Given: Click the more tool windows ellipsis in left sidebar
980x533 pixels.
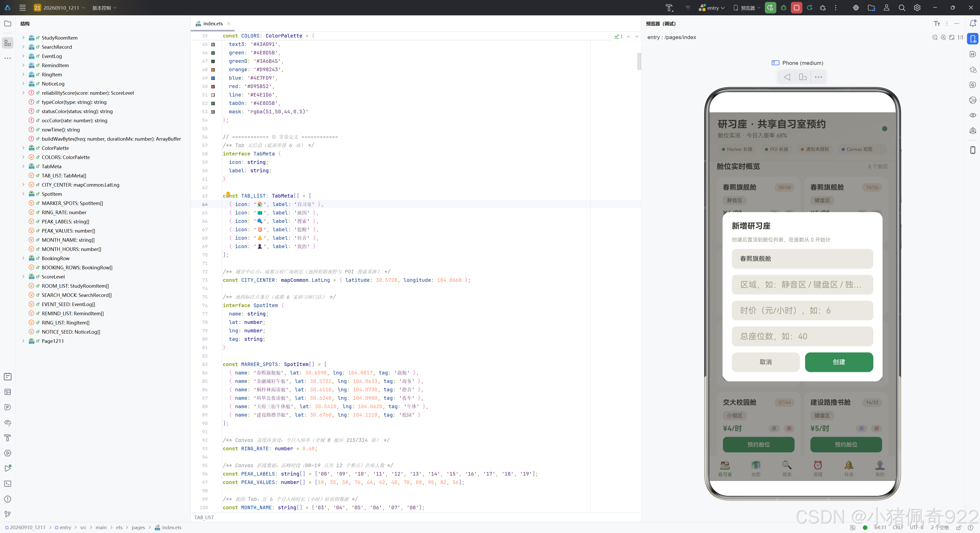Looking at the screenshot, I should pyautogui.click(x=8, y=58).
